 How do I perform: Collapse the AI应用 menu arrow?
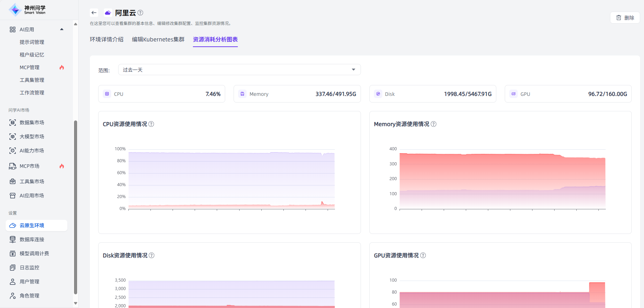(62, 30)
